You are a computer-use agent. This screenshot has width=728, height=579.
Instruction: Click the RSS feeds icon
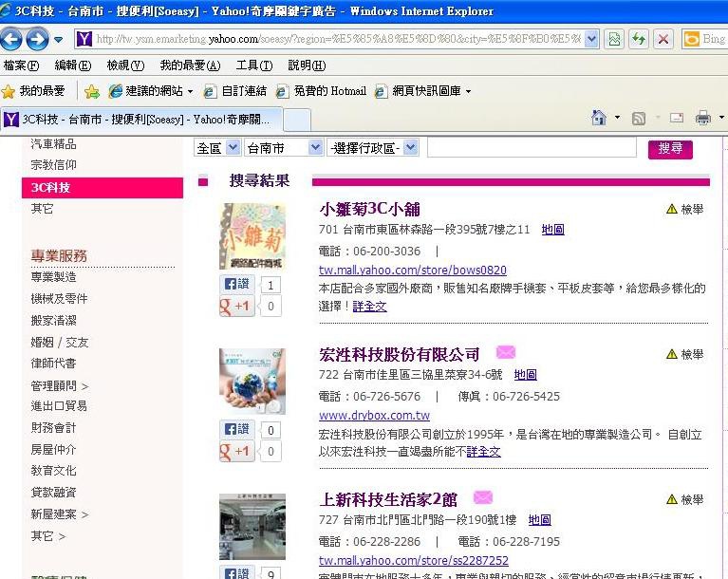(x=639, y=119)
